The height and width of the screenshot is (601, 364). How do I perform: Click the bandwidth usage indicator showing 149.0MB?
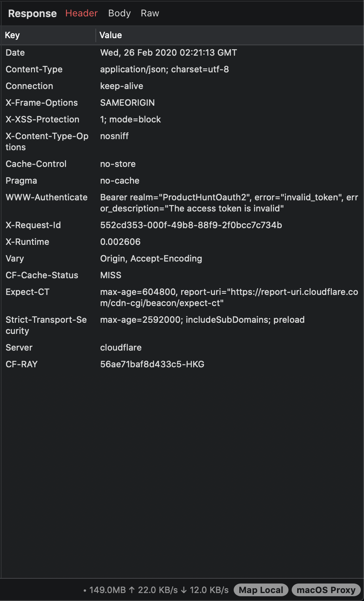click(x=107, y=590)
